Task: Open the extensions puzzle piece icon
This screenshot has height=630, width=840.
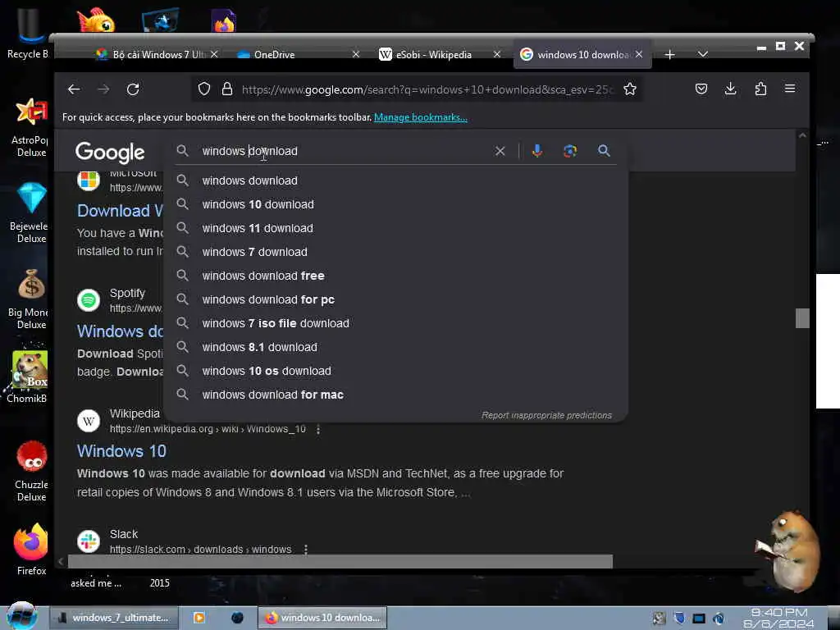Action: (x=760, y=89)
